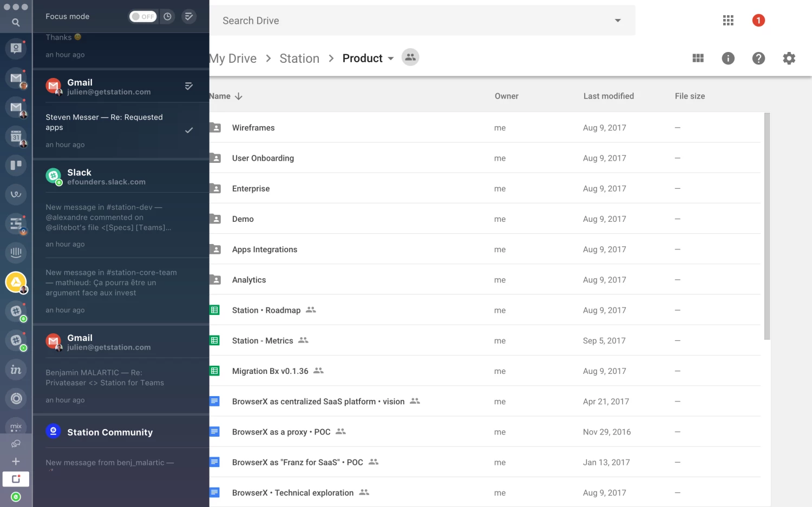Sort by the Last modified column header

(x=608, y=96)
